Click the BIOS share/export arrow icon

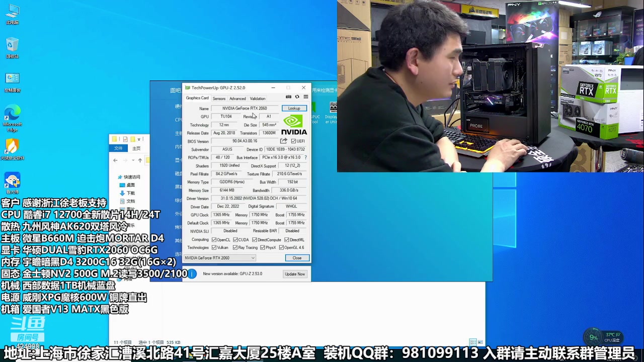[284, 141]
